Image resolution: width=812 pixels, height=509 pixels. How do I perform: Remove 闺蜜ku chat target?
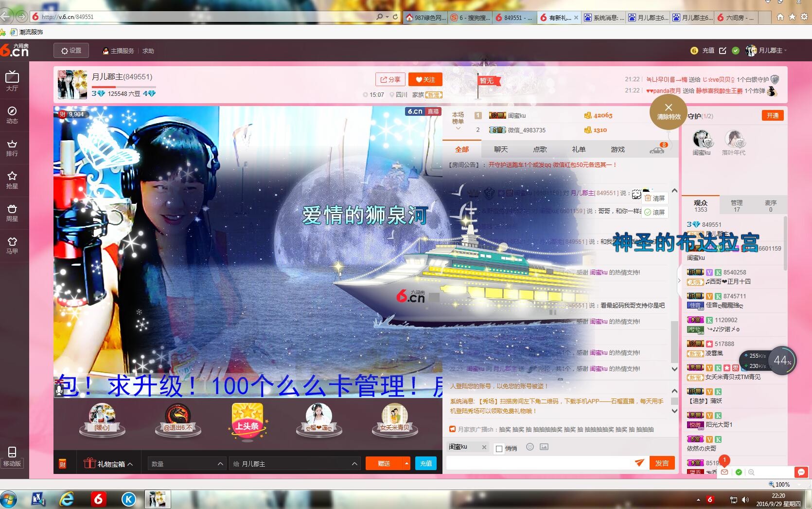[x=484, y=447]
